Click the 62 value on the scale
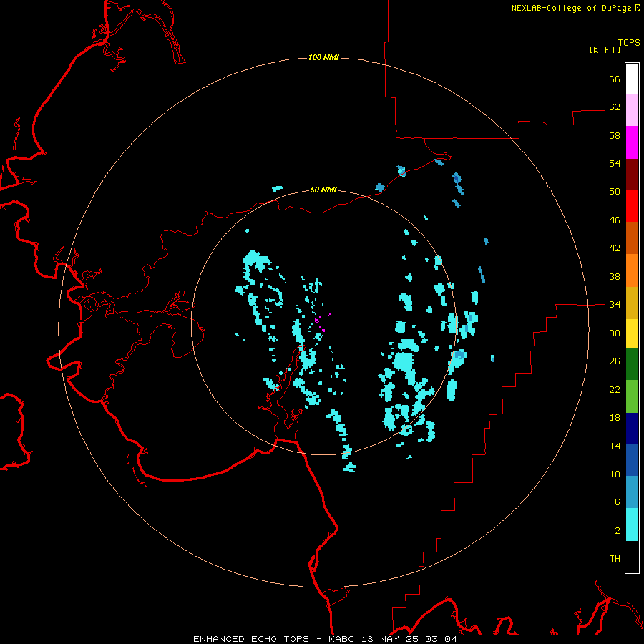 pos(615,107)
